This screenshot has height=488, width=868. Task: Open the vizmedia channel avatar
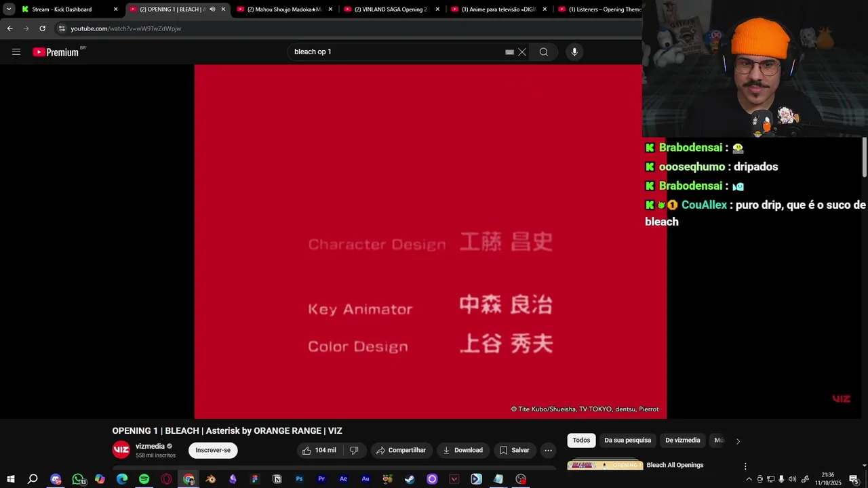pyautogui.click(x=121, y=449)
